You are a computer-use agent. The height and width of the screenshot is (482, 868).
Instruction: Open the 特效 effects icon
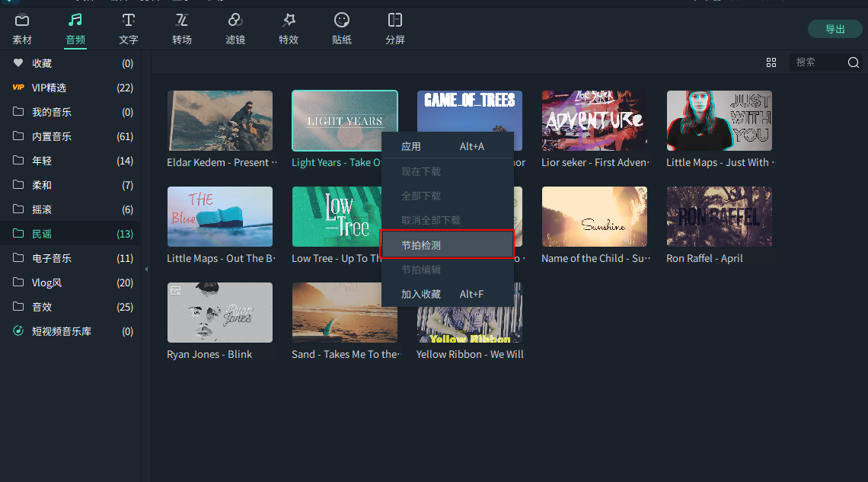(x=289, y=21)
